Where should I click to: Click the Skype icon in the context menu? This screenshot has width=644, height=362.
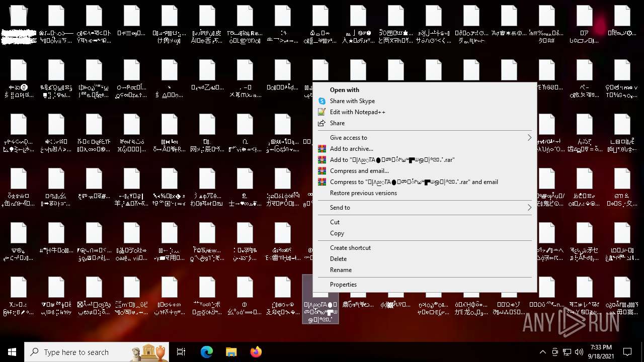point(322,101)
